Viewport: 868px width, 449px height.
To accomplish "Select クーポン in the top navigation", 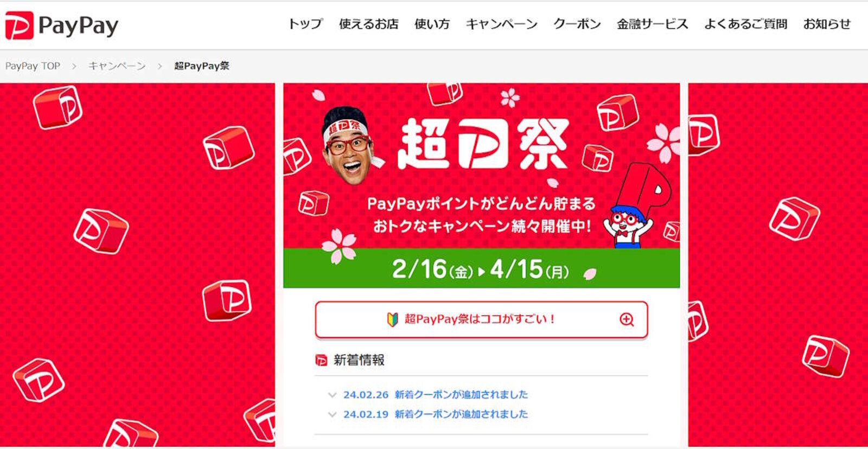I will pyautogui.click(x=577, y=24).
